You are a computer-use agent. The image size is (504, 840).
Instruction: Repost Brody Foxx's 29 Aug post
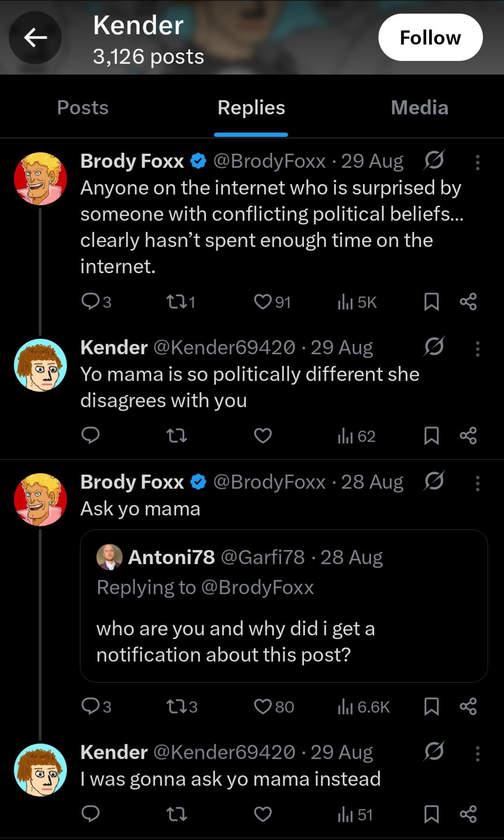coord(181,302)
